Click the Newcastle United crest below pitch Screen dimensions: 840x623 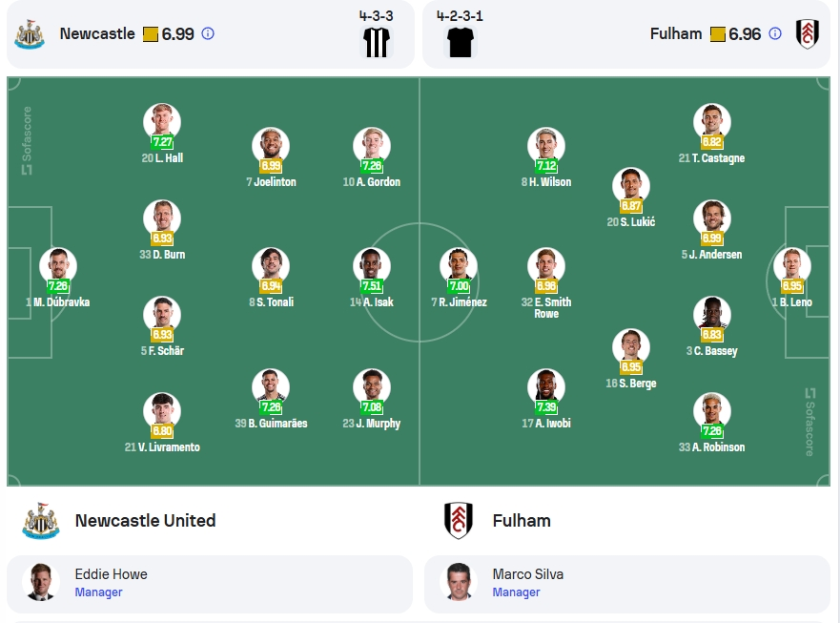[41, 521]
